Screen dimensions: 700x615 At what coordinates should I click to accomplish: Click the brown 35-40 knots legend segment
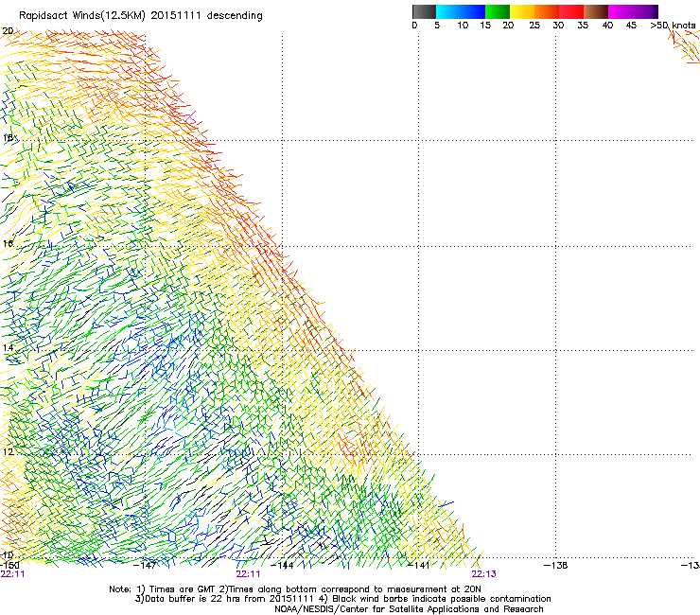tap(596, 11)
